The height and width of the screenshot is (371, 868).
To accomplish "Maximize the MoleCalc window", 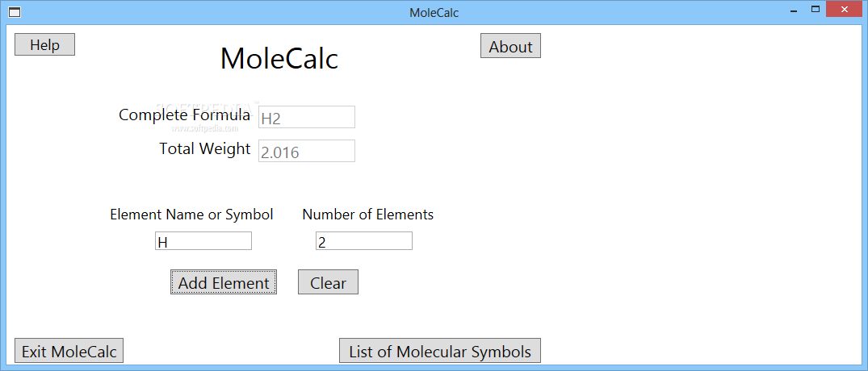I will click(x=816, y=9).
